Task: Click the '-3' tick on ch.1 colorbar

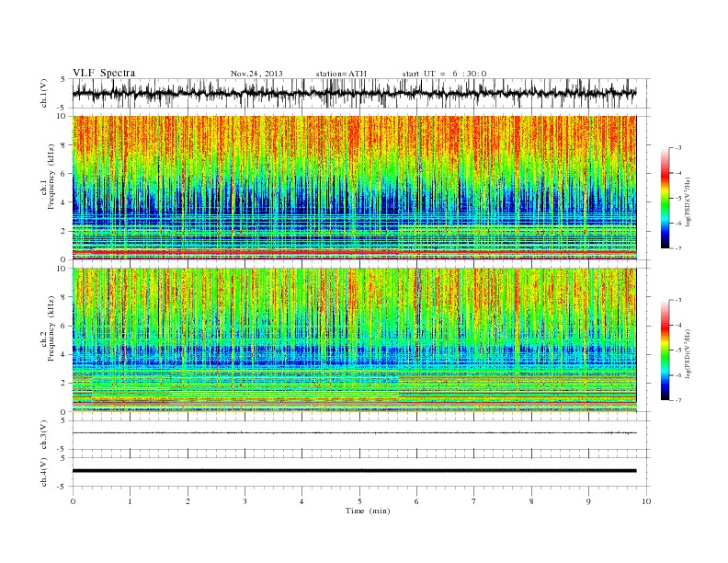Action: click(x=678, y=148)
